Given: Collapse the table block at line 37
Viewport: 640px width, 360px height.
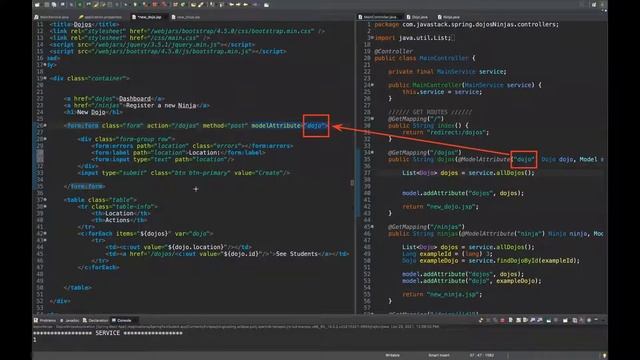Looking at the screenshot, I should coord(45,200).
